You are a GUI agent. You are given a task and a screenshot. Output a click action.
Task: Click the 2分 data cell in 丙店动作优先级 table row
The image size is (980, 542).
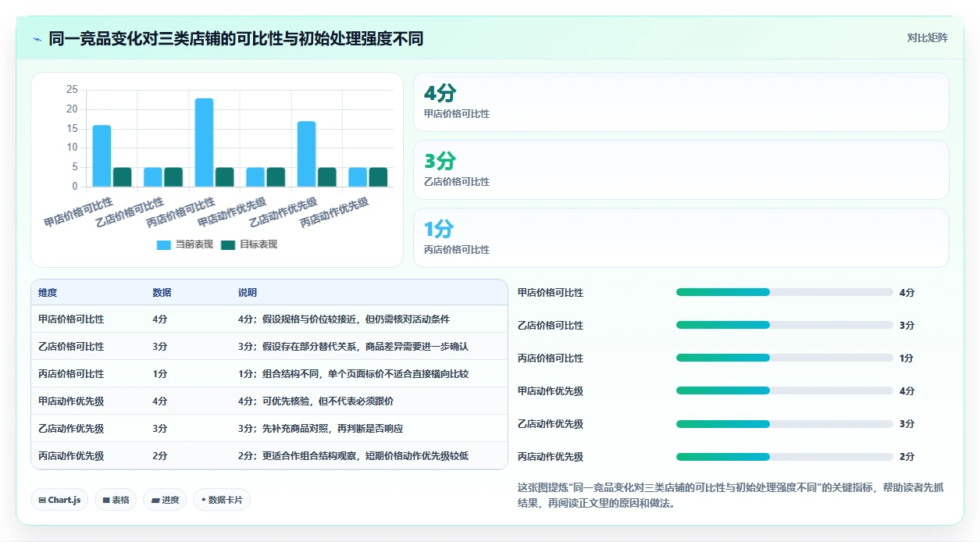click(x=159, y=455)
